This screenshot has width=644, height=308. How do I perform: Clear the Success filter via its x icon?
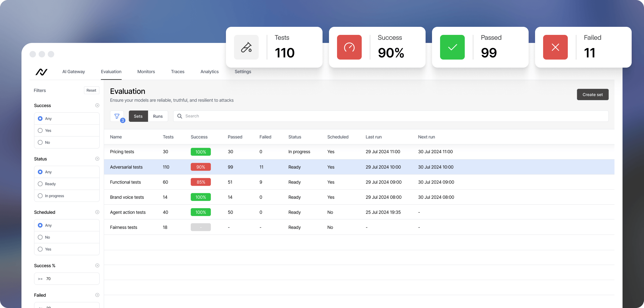pyautogui.click(x=97, y=105)
